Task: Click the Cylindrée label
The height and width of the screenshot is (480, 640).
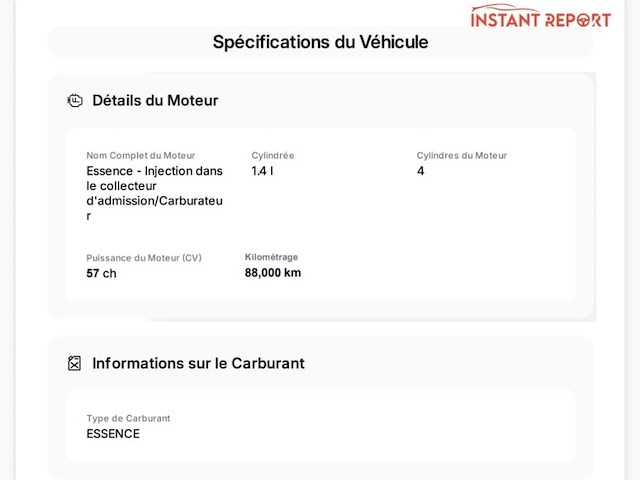Action: point(273,156)
